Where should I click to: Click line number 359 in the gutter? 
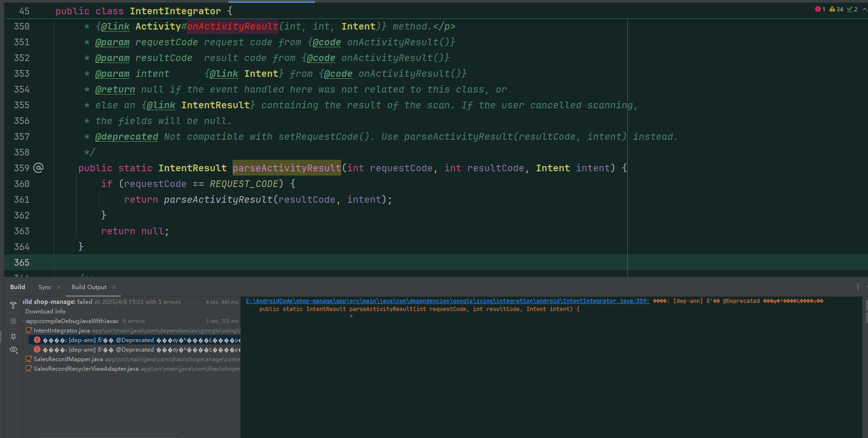pos(21,168)
